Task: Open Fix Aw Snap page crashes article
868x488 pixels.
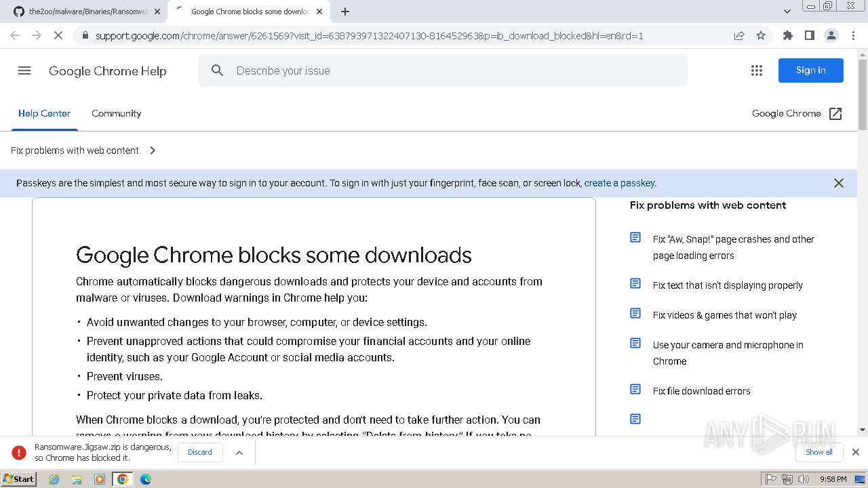Action: click(733, 247)
